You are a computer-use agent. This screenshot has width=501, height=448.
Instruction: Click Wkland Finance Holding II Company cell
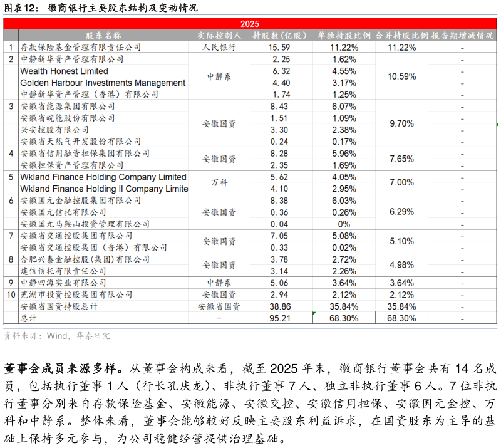click(104, 189)
